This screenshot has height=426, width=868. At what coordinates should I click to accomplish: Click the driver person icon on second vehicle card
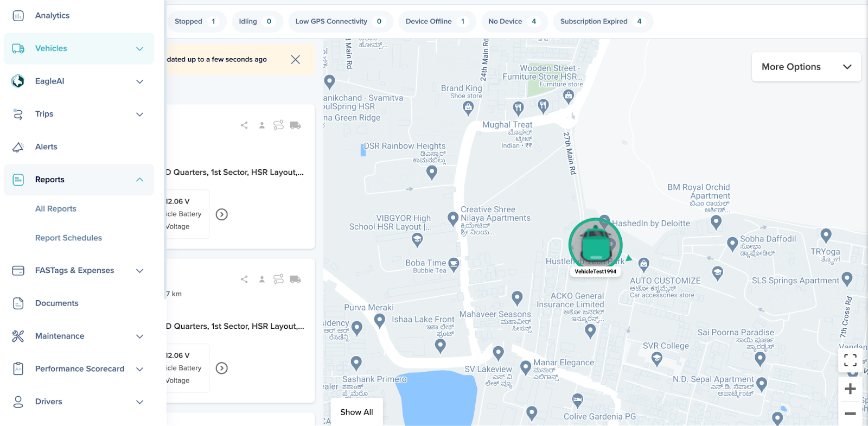click(261, 279)
